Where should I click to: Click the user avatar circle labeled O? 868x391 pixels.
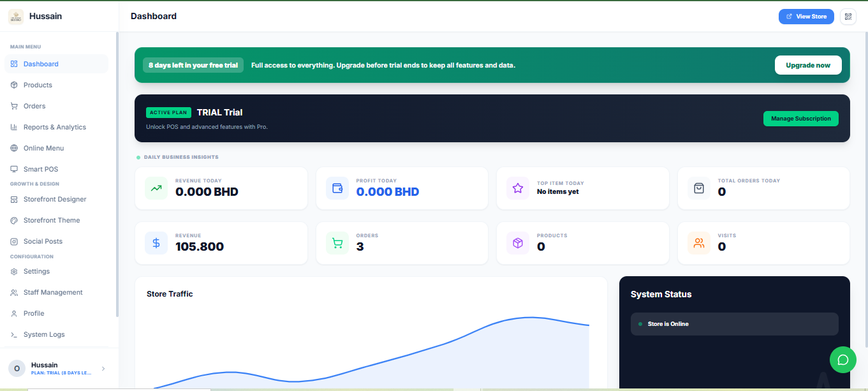pyautogui.click(x=17, y=368)
